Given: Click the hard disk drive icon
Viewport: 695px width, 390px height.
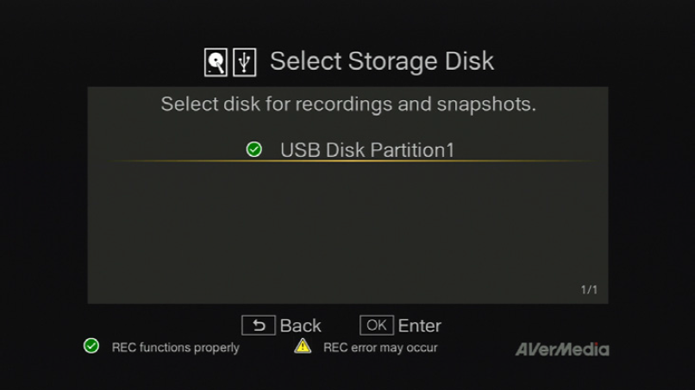Looking at the screenshot, I should [216, 62].
